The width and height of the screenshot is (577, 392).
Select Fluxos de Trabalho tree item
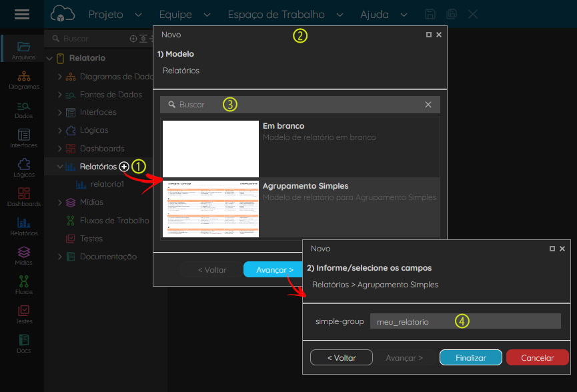click(x=115, y=221)
